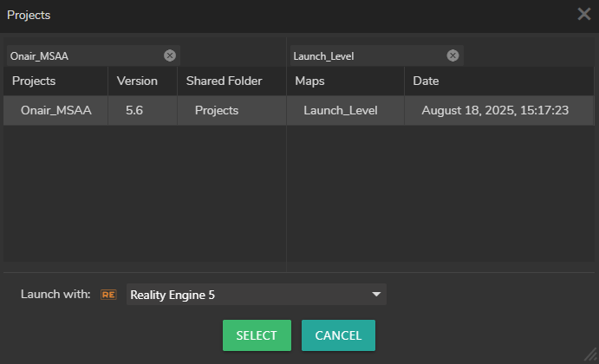This screenshot has width=599, height=364.
Task: Expand the Reality Engine 5 combo box
Action: point(256,295)
